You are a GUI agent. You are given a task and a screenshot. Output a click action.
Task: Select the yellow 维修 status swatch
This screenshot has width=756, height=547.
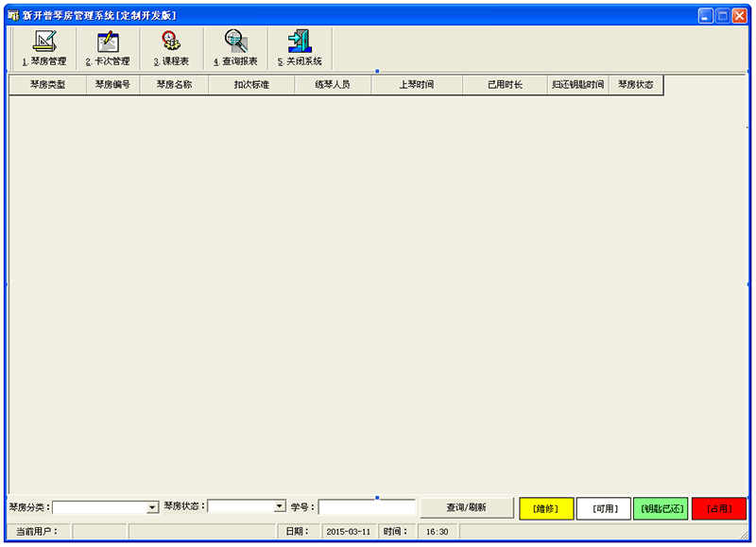[x=546, y=508]
